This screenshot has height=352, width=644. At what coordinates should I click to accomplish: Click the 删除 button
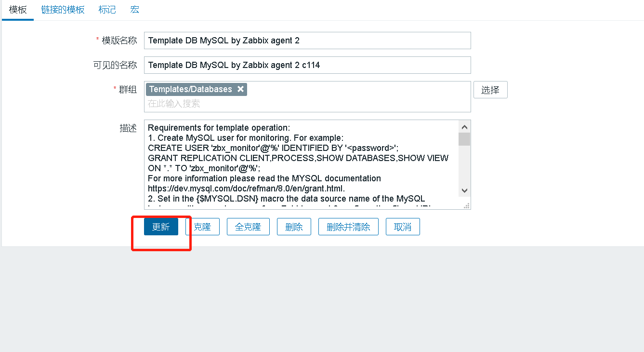pyautogui.click(x=294, y=227)
